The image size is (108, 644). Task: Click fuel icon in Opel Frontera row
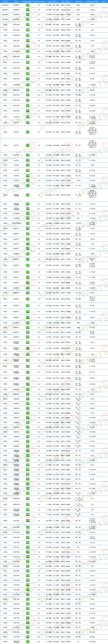28,223
